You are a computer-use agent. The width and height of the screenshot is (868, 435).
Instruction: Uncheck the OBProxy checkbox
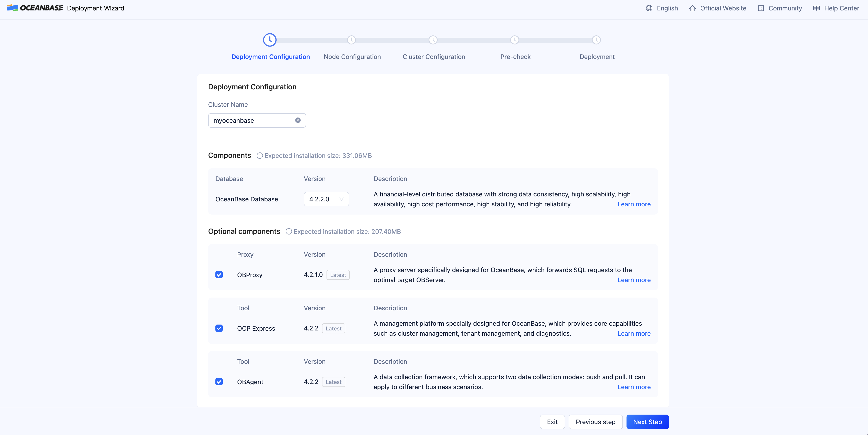coord(219,275)
